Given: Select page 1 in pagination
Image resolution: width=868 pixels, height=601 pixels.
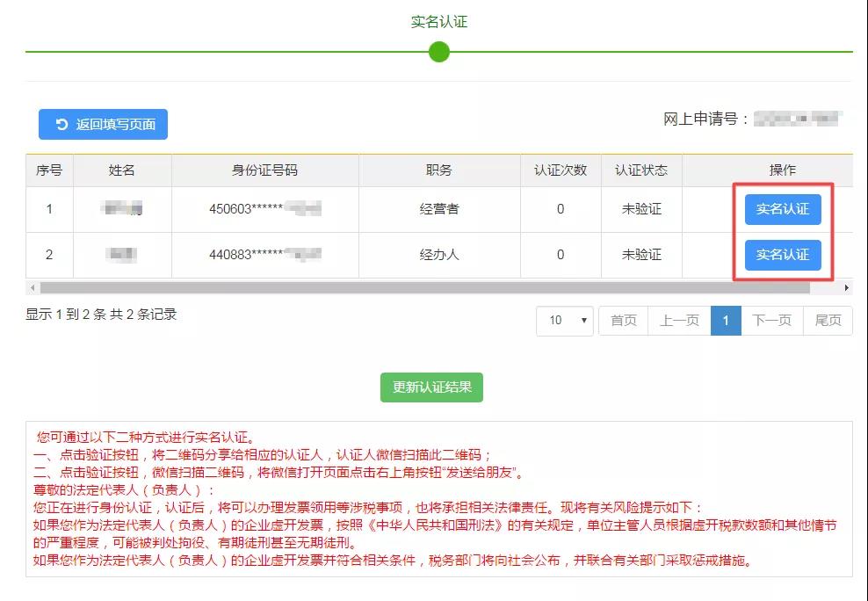Looking at the screenshot, I should pyautogui.click(x=726, y=321).
